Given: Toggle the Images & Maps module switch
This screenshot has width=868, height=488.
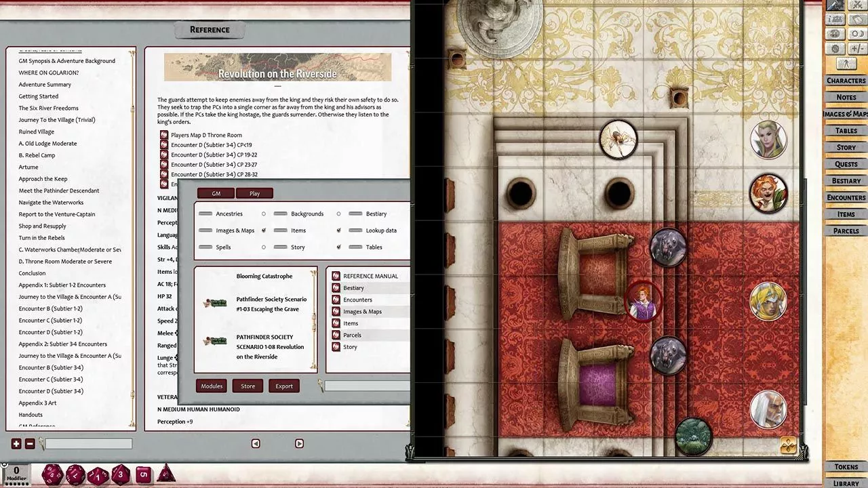Looking at the screenshot, I should 205,230.
